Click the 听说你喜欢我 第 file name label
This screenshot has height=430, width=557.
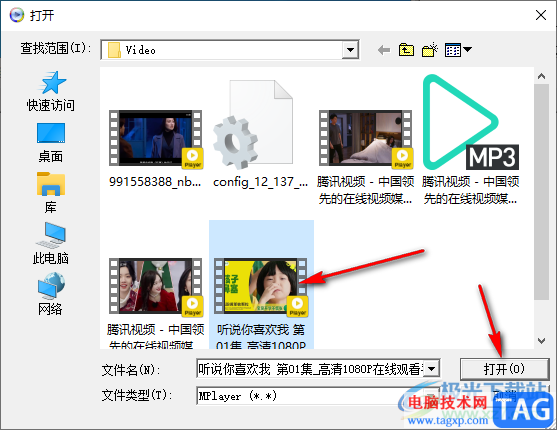[x=261, y=330]
